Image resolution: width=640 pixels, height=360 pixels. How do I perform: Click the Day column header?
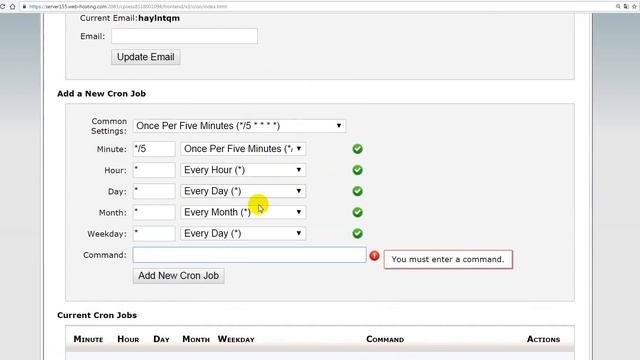click(x=161, y=339)
